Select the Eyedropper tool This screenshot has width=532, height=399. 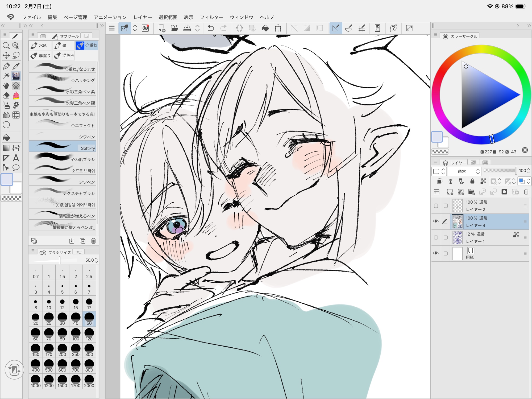click(16, 66)
